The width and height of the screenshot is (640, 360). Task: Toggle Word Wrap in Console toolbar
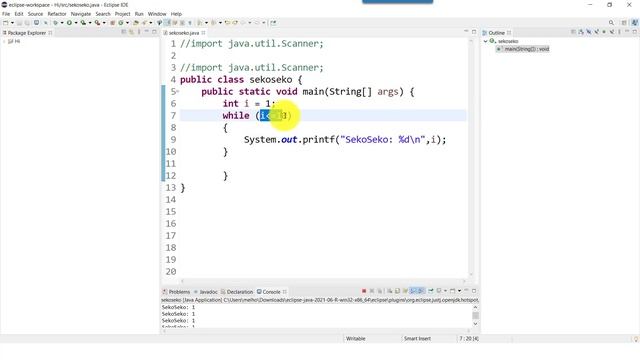pos(405,291)
